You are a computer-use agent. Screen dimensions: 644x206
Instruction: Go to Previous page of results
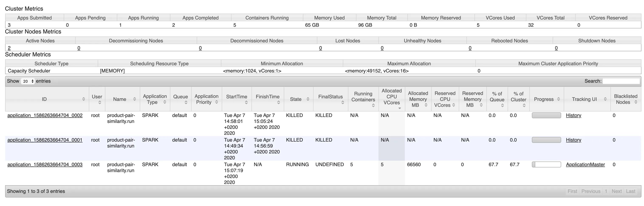point(591,191)
